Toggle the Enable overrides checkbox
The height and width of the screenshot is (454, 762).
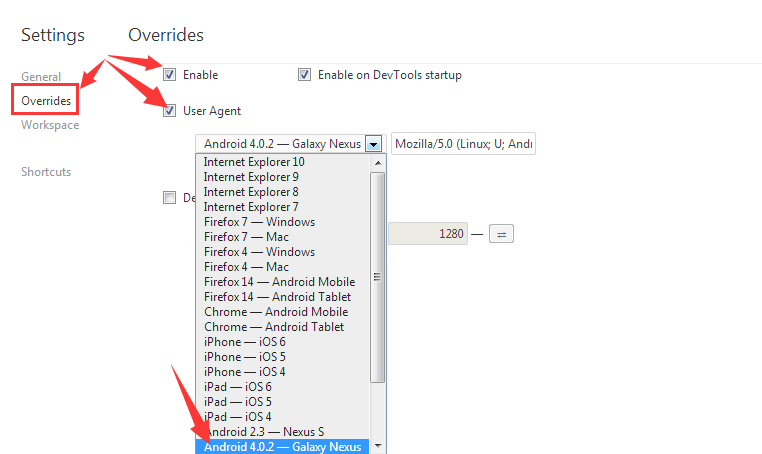pos(169,75)
